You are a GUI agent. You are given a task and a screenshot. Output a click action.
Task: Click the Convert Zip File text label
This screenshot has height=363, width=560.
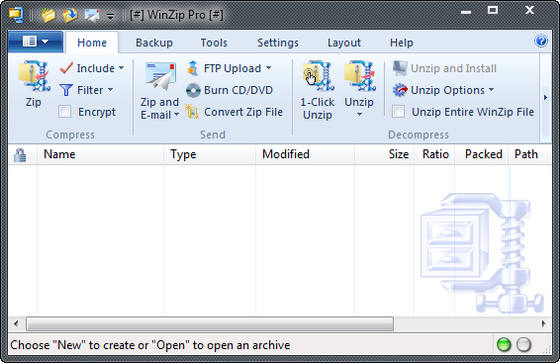243,112
